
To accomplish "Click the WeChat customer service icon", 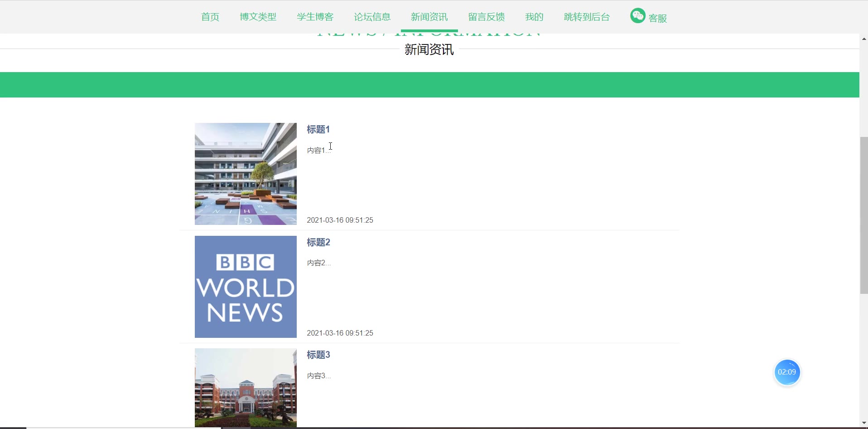I will click(x=637, y=16).
